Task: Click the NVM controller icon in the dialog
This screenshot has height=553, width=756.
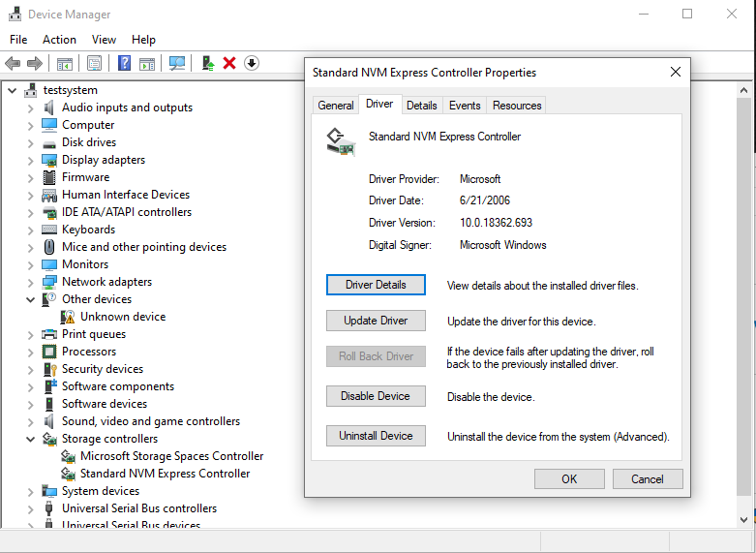Action: [341, 141]
